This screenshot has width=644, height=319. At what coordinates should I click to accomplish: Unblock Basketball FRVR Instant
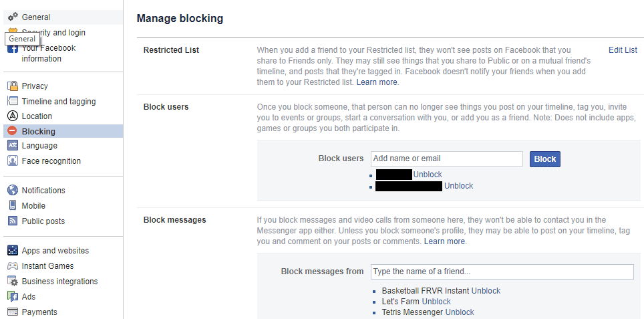click(x=486, y=291)
